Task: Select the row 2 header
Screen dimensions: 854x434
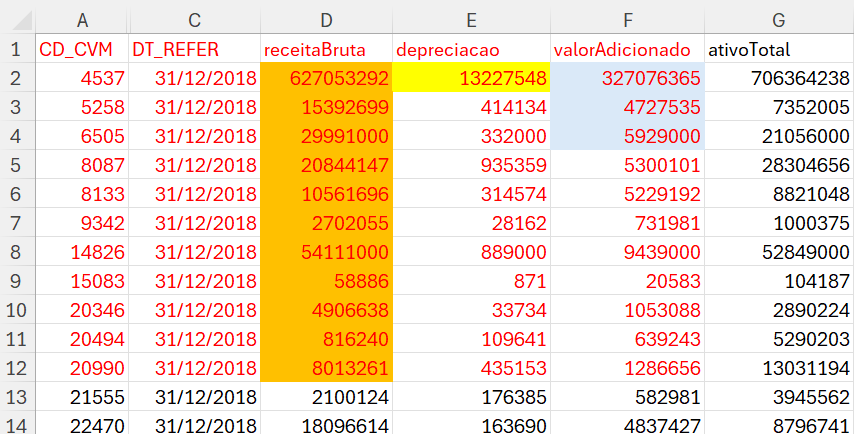Action: tap(16, 78)
